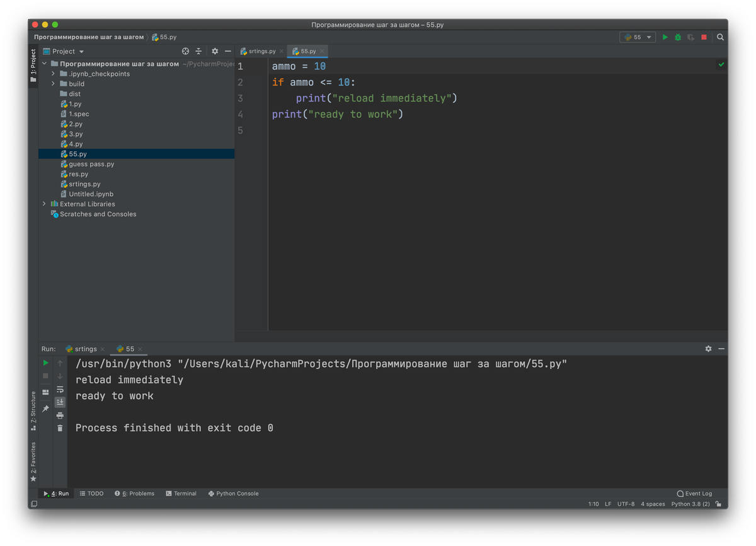Open the 55 run configuration dropdown

tap(638, 37)
